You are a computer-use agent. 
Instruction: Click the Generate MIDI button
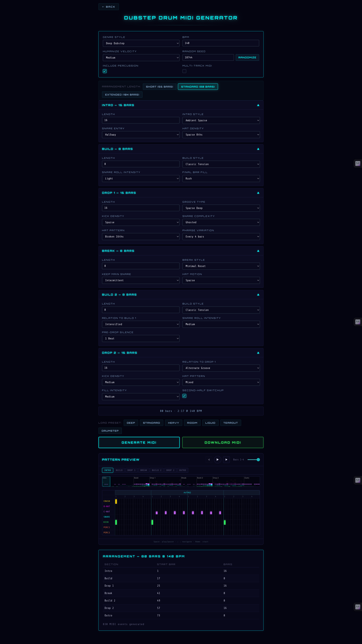tap(139, 442)
